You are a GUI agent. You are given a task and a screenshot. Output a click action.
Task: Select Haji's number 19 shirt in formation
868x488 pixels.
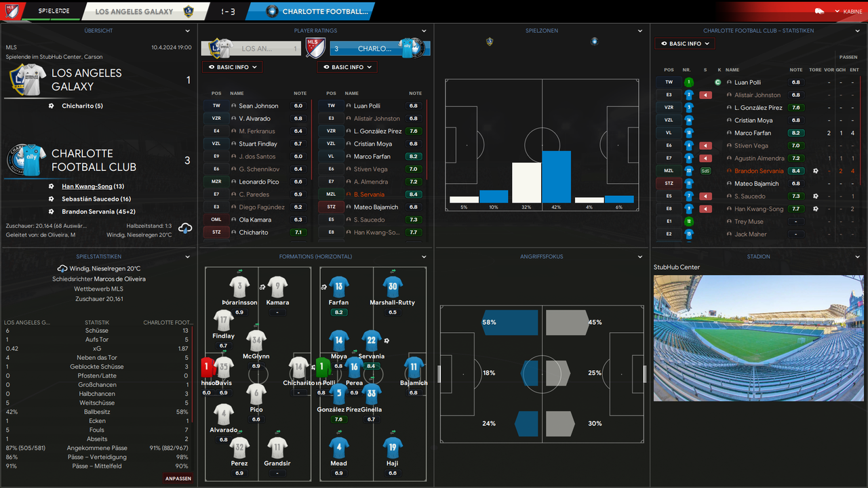coord(393,447)
